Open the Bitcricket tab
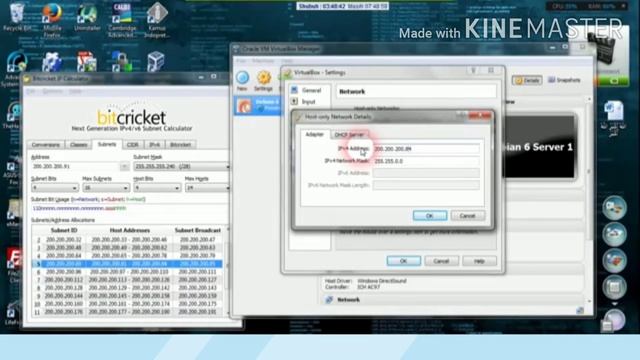 coord(180,145)
